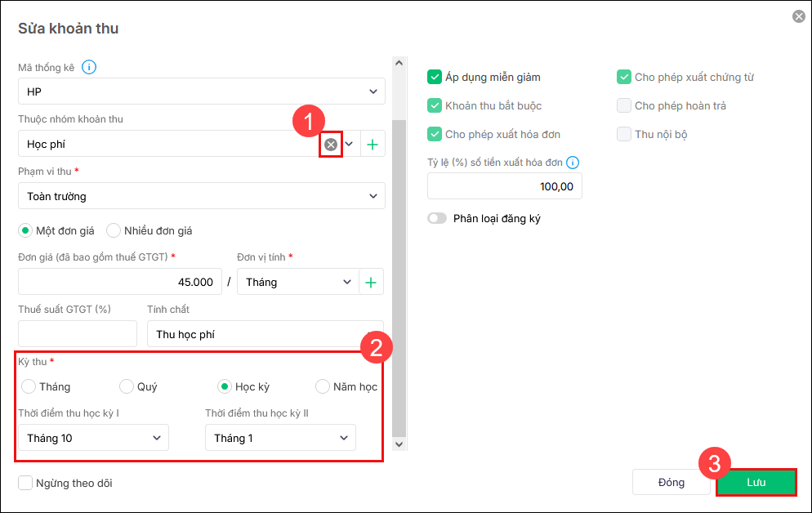Enable the Cho phép hoàn trả checkbox

(x=624, y=105)
